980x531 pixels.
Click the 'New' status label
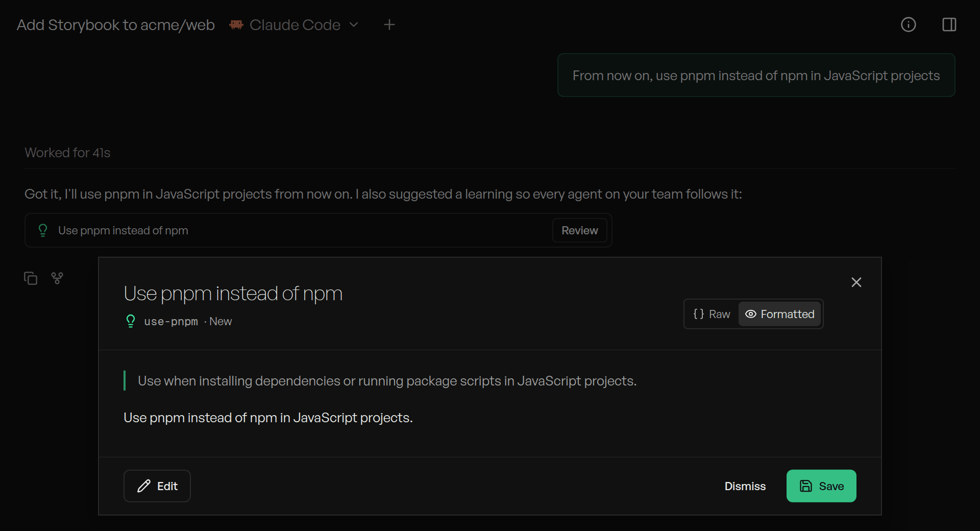pyautogui.click(x=220, y=322)
